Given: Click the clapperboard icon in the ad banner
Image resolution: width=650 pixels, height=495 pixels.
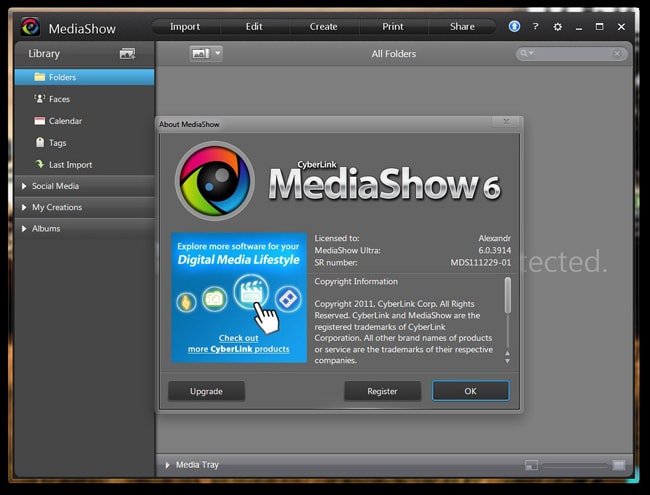Looking at the screenshot, I should coord(251,292).
